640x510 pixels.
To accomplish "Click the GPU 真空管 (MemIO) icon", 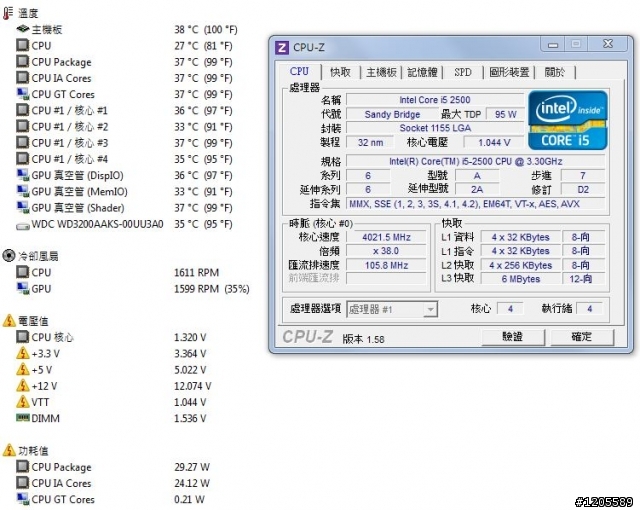I will click(x=23, y=191).
